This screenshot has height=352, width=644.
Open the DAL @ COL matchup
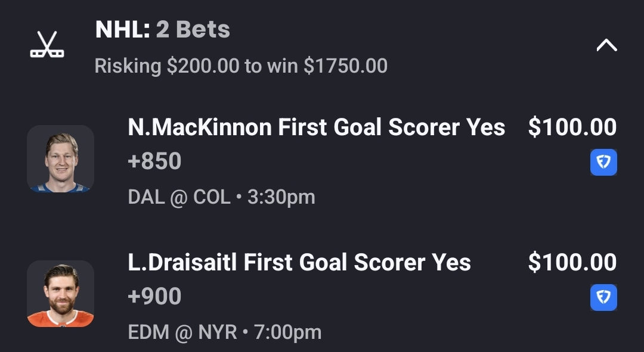point(179,197)
